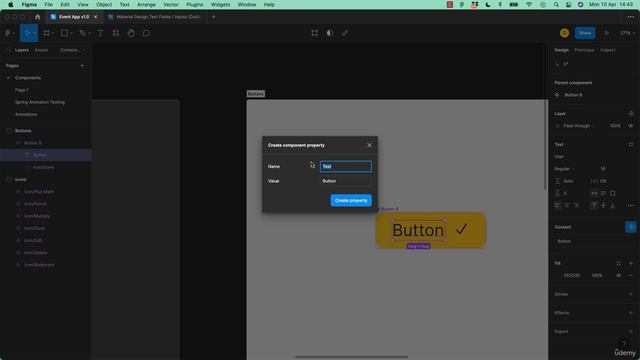Screen dimensions: 640x360
Task: Expand the Icons frame in layers
Action: pyautogui.click(x=9, y=180)
